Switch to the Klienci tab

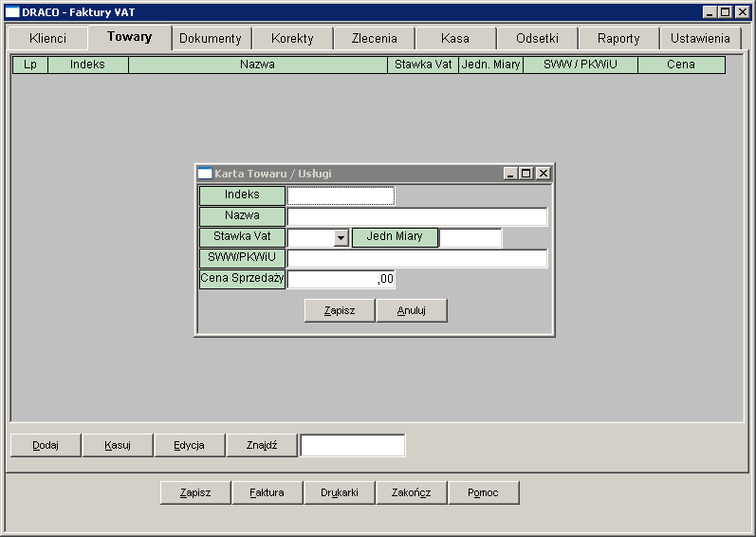click(47, 38)
